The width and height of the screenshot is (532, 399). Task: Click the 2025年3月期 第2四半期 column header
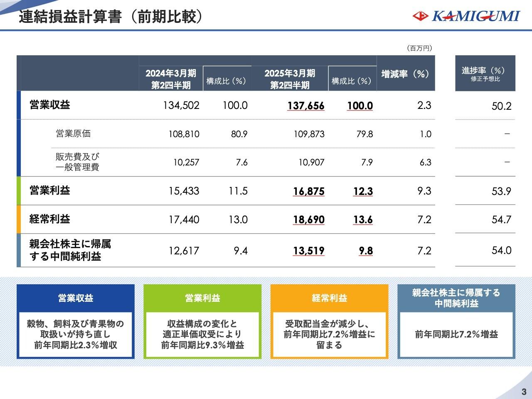pos(290,79)
